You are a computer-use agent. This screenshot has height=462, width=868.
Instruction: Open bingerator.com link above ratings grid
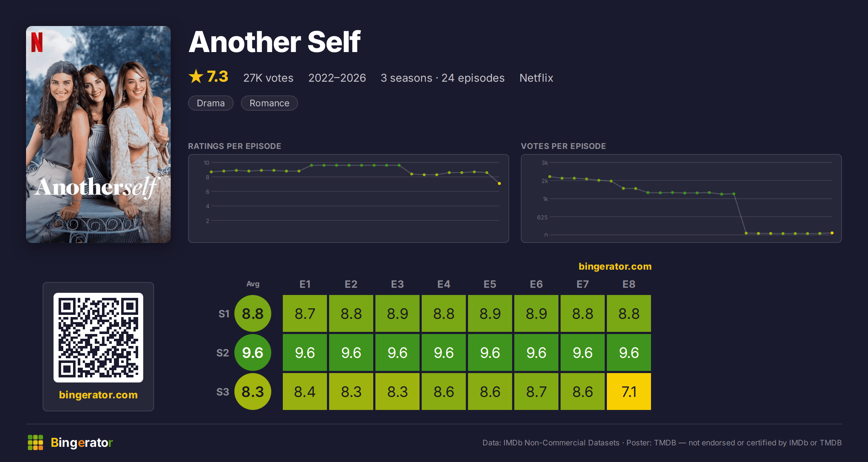615,266
